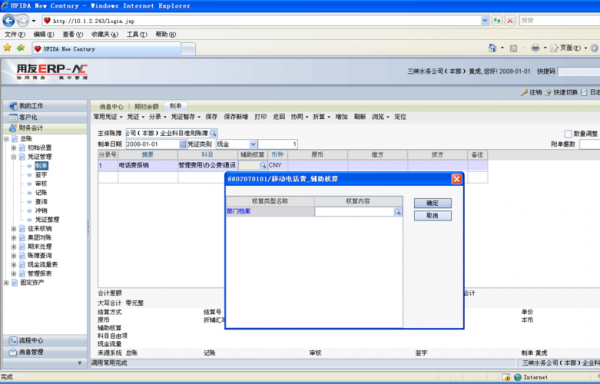Click the browser back arrow button
The width and height of the screenshot is (600, 384).
coord(9,20)
